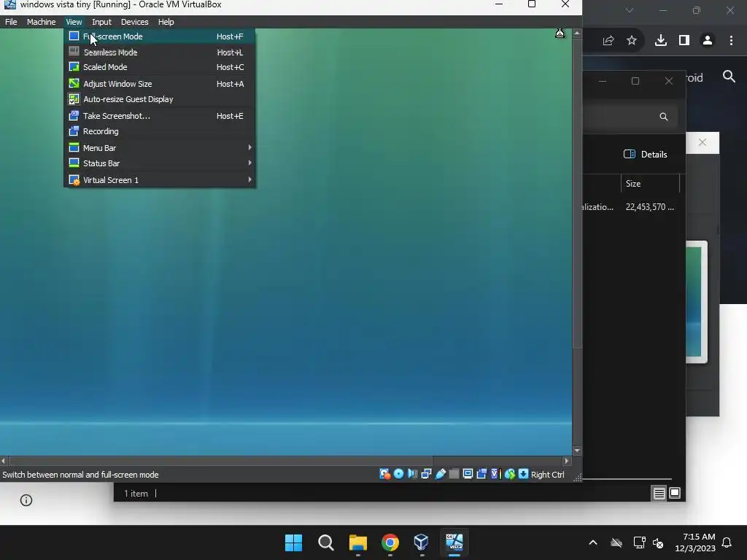The image size is (747, 560).
Task: Click display status bar icon
Action: point(468,474)
